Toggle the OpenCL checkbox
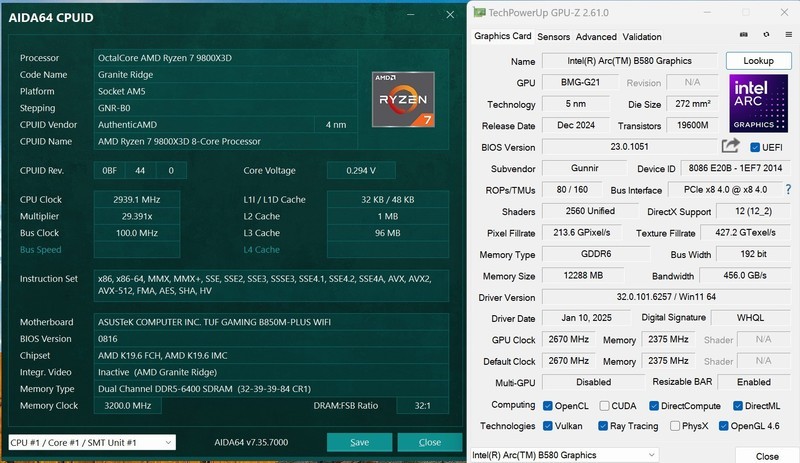This screenshot has width=800, height=463. (x=547, y=406)
